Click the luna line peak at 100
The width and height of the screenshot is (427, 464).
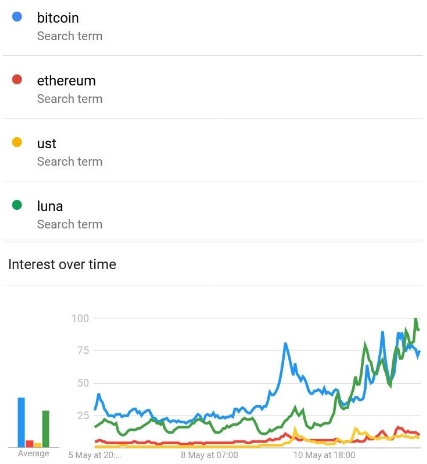[x=416, y=319]
